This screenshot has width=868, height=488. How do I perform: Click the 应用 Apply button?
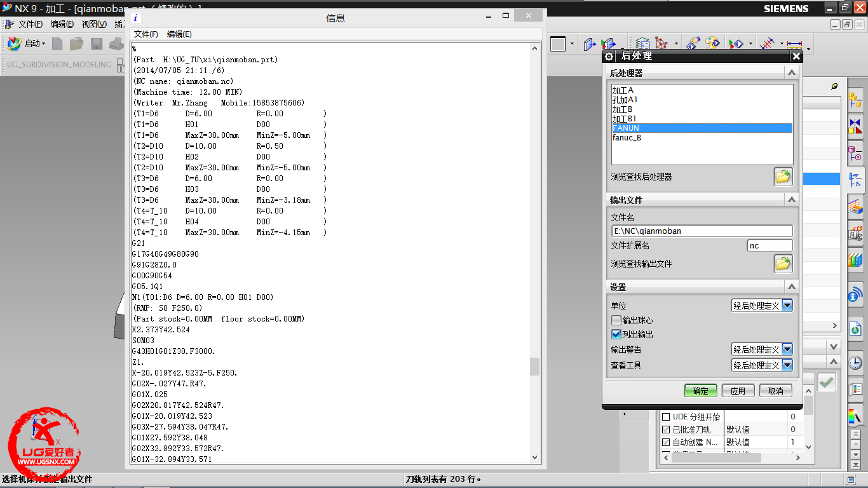tap(738, 391)
